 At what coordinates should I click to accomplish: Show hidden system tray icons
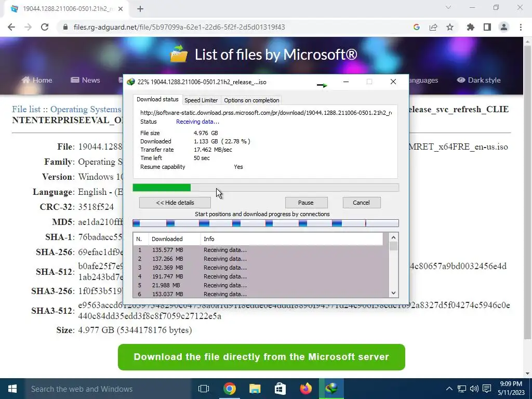pos(449,389)
